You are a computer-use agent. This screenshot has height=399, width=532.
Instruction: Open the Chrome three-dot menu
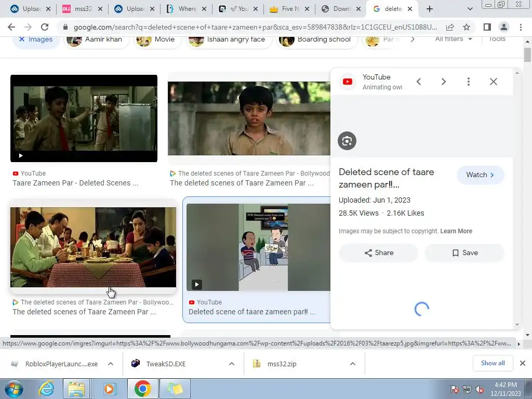click(521, 27)
